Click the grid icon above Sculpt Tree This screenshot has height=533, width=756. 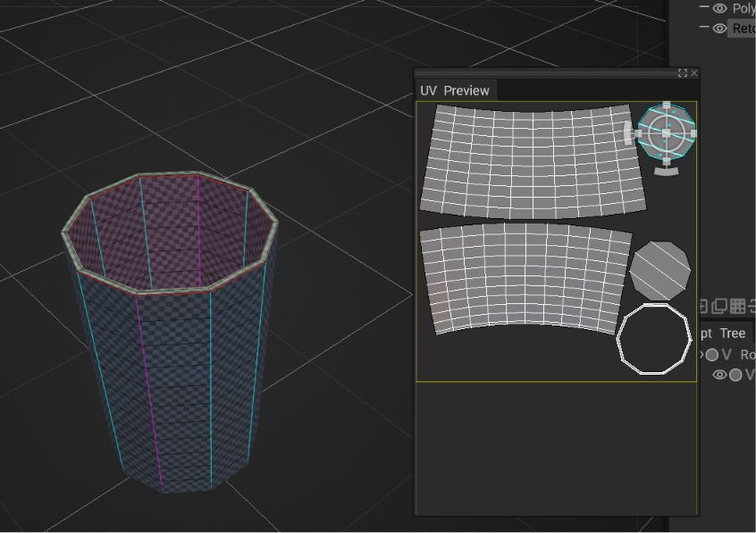(737, 306)
